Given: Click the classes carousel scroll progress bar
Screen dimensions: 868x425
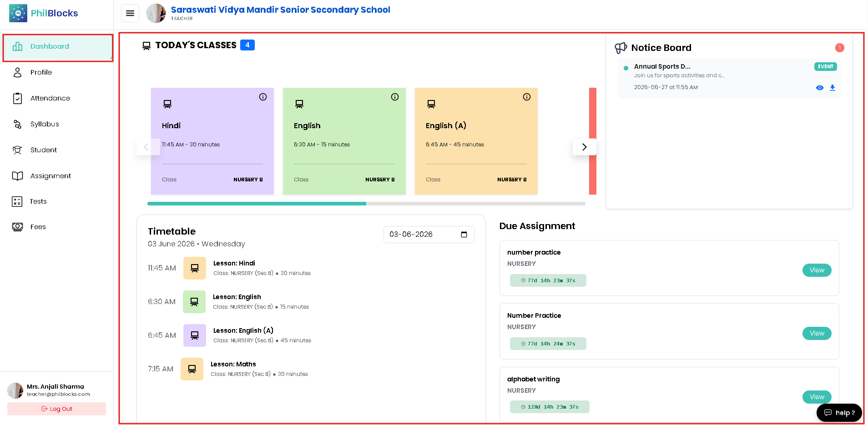Looking at the screenshot, I should [x=366, y=204].
